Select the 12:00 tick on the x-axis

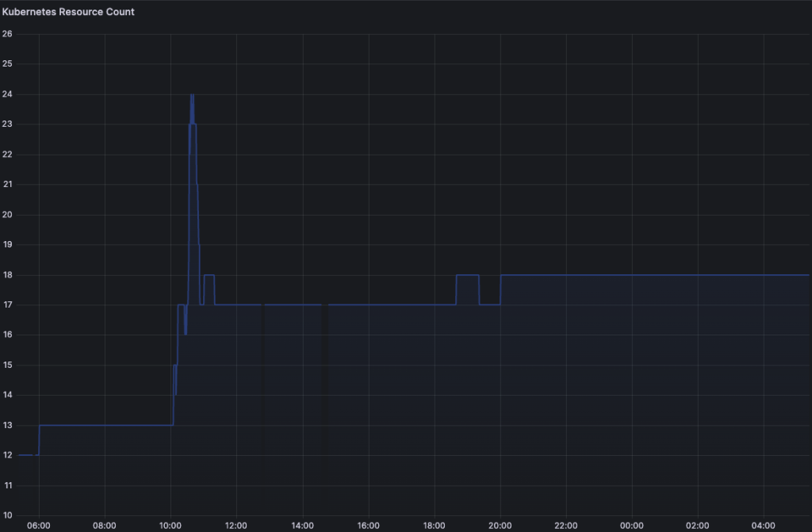coord(236,525)
